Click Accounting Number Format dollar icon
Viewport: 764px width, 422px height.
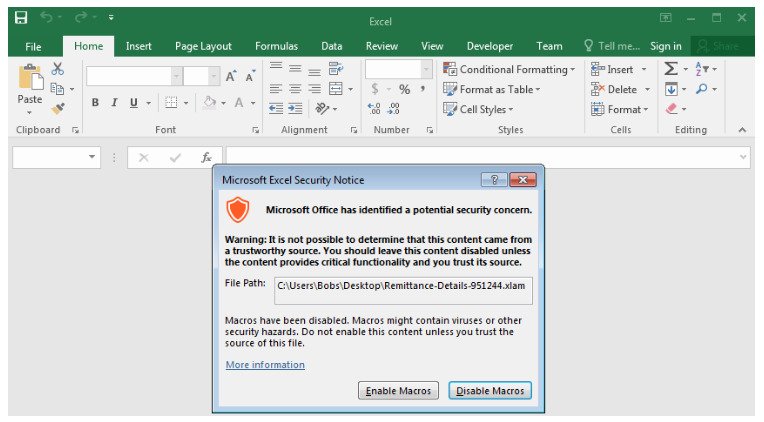(x=375, y=89)
